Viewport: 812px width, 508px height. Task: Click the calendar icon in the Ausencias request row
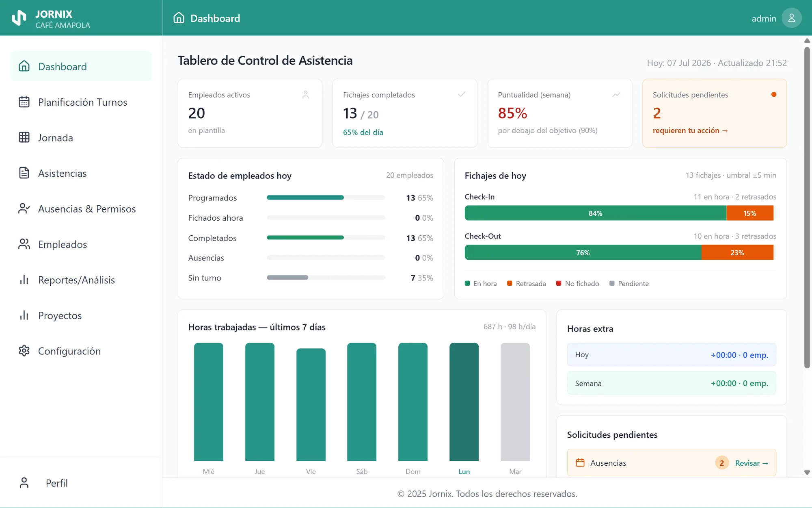point(580,462)
